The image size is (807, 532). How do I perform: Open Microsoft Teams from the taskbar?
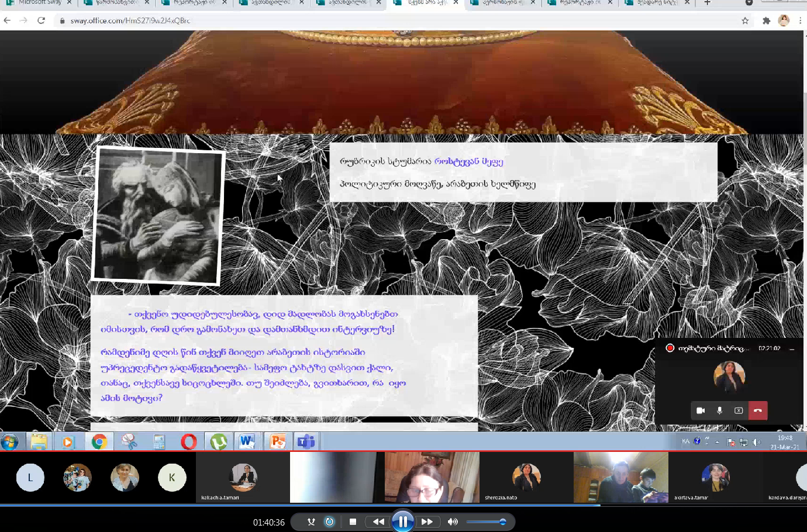(306, 441)
